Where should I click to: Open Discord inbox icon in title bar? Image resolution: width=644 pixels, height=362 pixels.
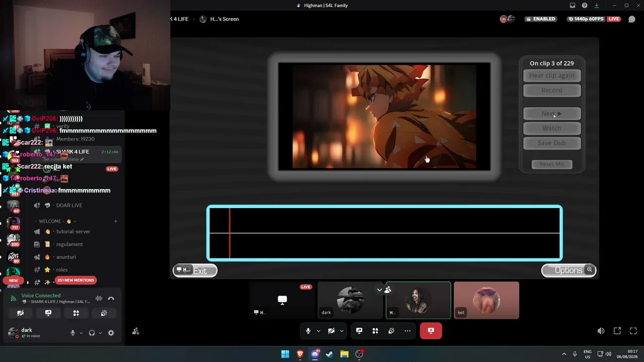click(573, 6)
